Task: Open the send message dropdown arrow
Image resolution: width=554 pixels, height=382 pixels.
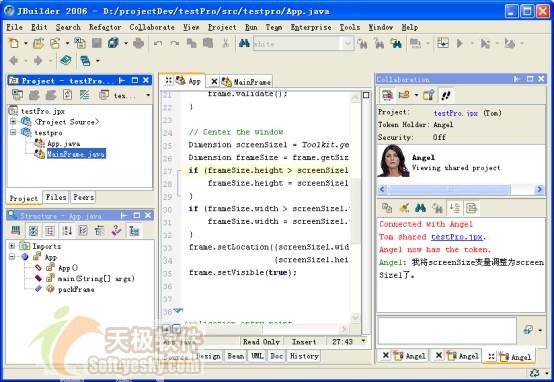Action: (541, 330)
